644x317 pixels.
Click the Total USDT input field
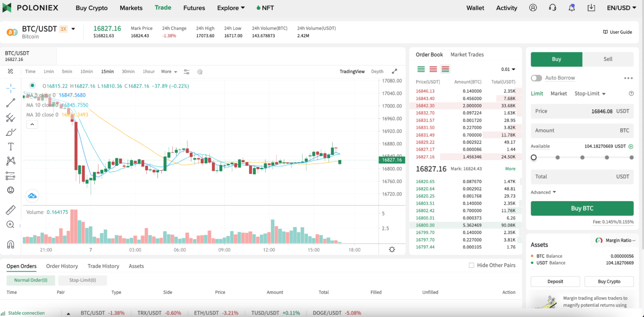(x=582, y=176)
